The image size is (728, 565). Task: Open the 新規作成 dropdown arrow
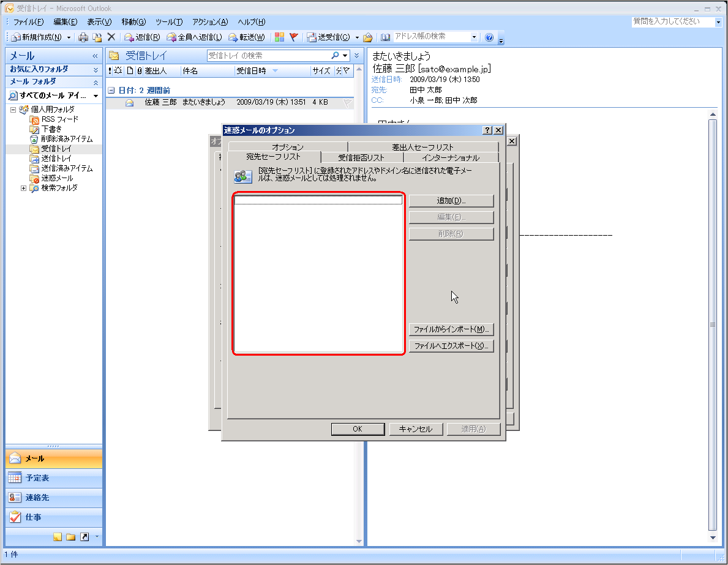pos(69,37)
